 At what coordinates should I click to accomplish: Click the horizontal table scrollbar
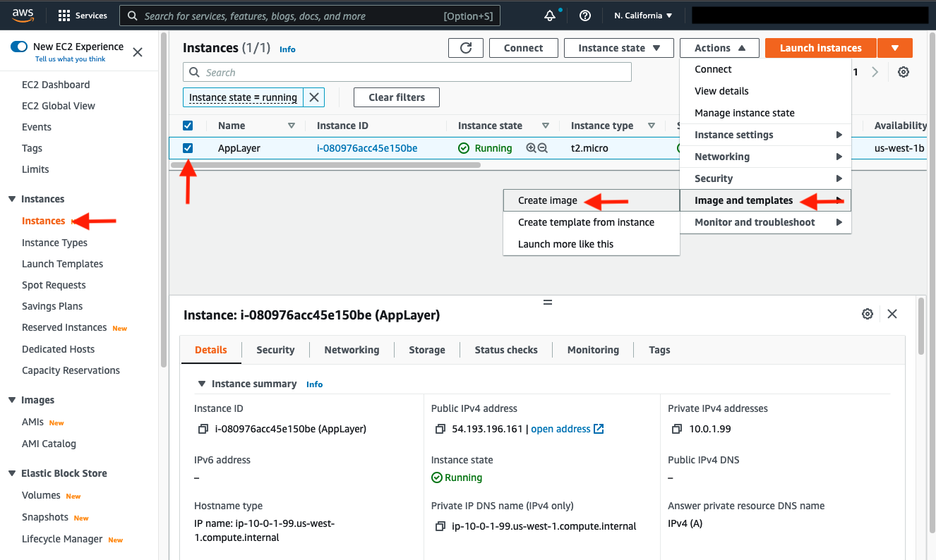tap(325, 165)
